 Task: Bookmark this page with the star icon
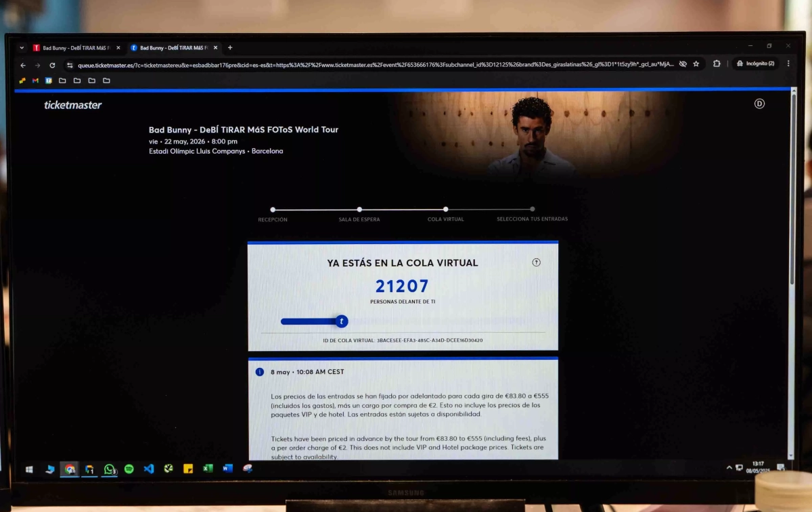tap(696, 64)
